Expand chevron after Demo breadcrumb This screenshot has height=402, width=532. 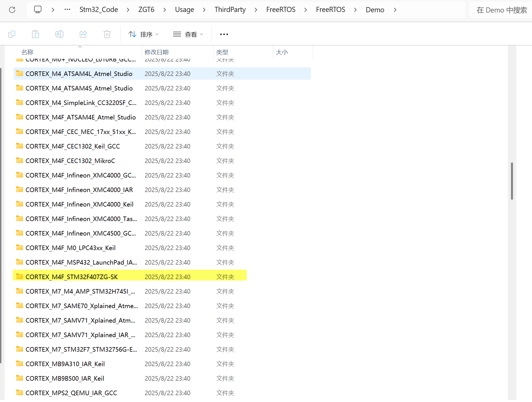coord(395,10)
